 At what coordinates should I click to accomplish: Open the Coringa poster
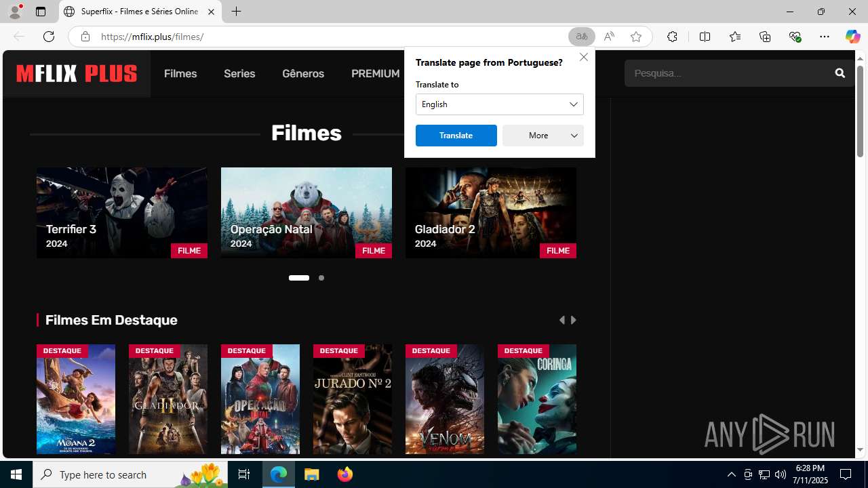click(537, 399)
